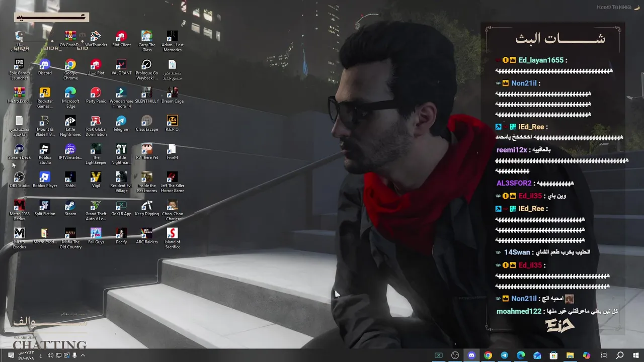
Task: Select the SILENT HILL f shortcut
Action: click(147, 95)
